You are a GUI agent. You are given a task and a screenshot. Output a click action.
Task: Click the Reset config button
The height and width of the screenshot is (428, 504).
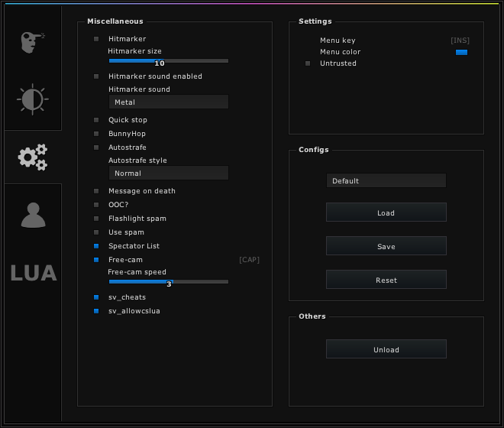click(x=386, y=279)
